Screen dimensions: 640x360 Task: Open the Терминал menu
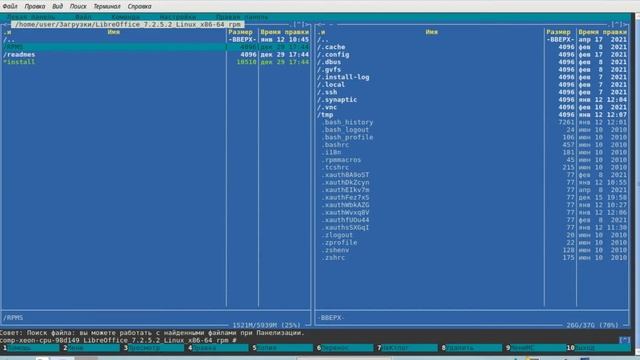[107, 7]
